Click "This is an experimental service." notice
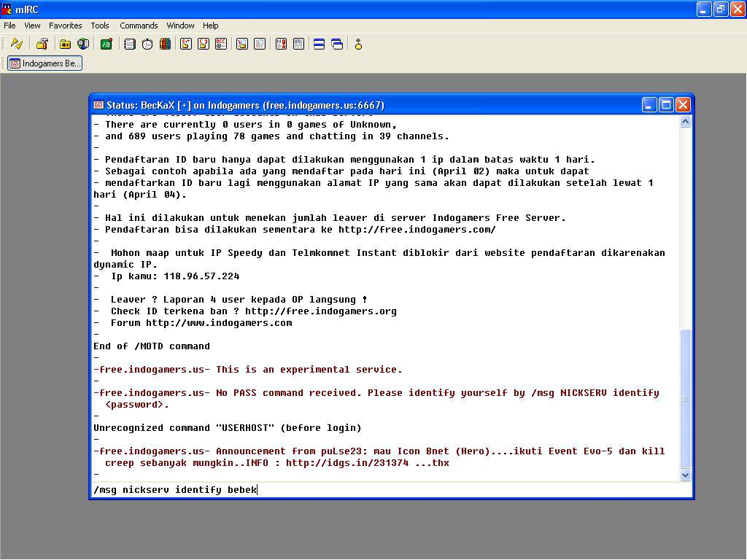Image resolution: width=747 pixels, height=560 pixels. tap(309, 370)
